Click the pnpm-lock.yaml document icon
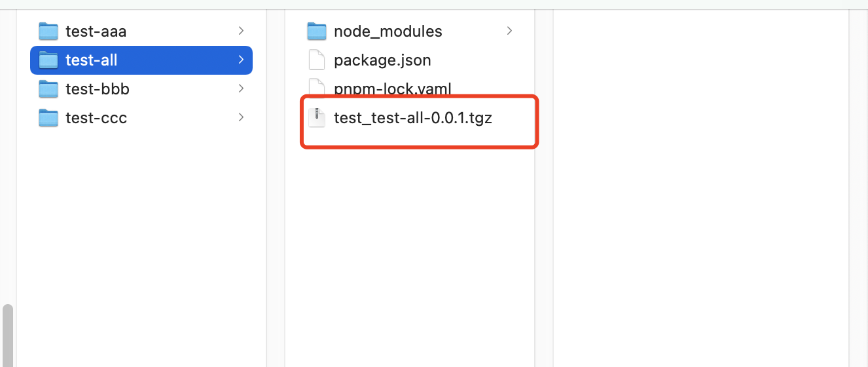The width and height of the screenshot is (868, 367). (x=317, y=88)
